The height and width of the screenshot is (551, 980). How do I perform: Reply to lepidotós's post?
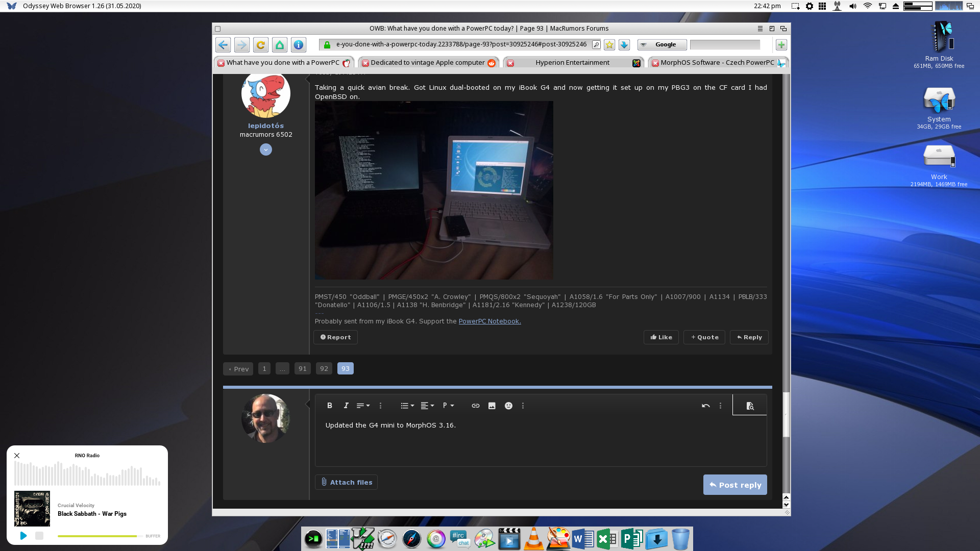click(749, 337)
